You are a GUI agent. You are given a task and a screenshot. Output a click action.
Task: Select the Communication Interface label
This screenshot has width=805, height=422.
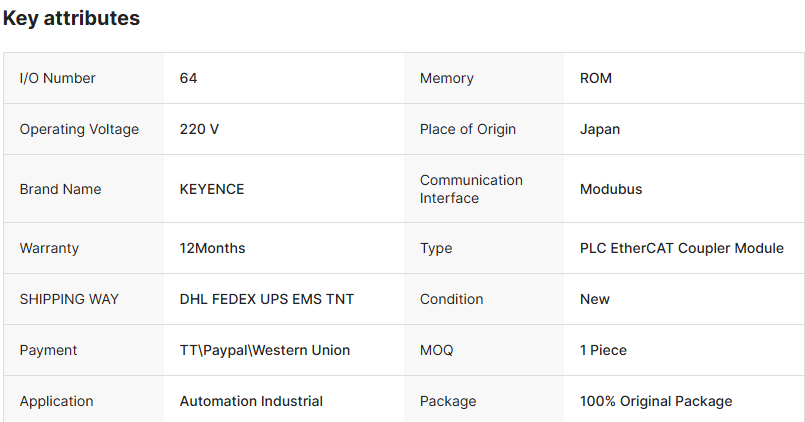click(x=471, y=189)
